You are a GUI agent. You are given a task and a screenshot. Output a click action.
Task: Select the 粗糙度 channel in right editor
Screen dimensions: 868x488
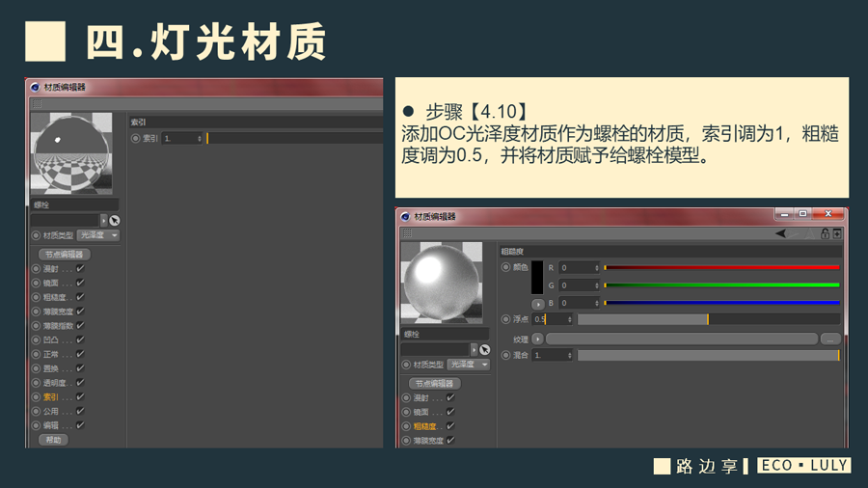point(424,426)
